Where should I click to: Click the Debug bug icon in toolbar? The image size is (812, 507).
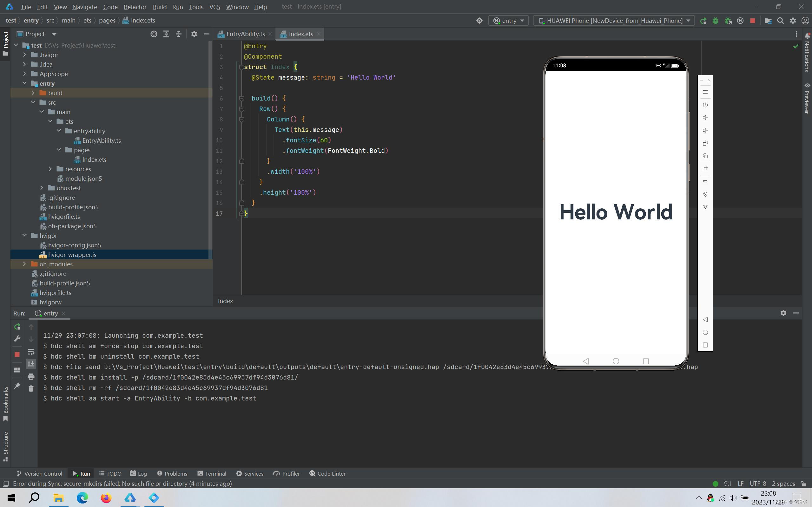point(715,21)
